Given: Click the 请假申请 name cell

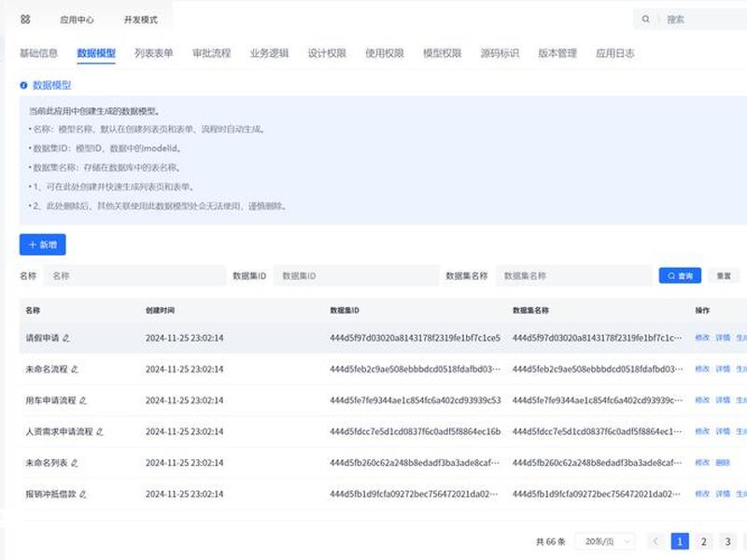Looking at the screenshot, I should tap(42, 338).
